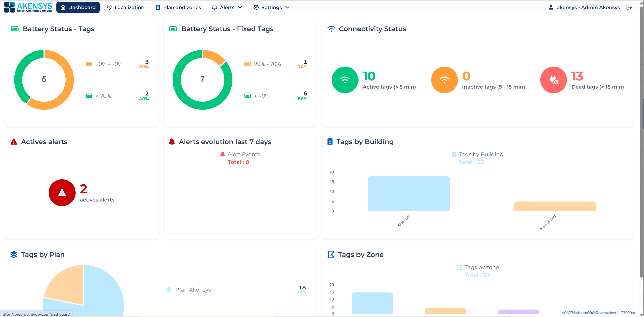
Task: Click the 13 Dead tags count
Action: (x=577, y=76)
